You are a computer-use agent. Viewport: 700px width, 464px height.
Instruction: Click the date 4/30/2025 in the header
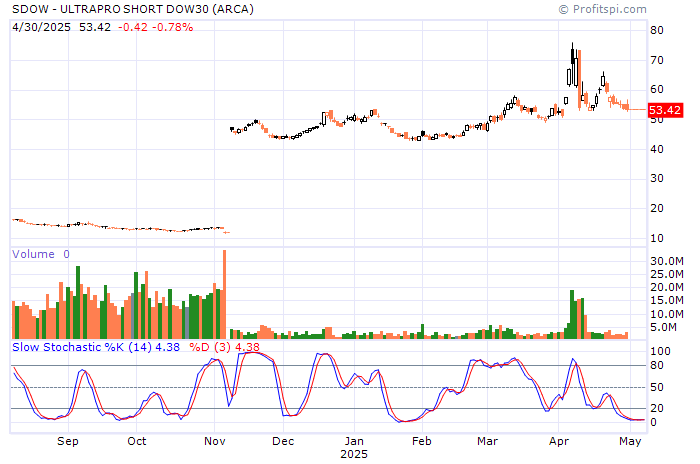point(41,27)
